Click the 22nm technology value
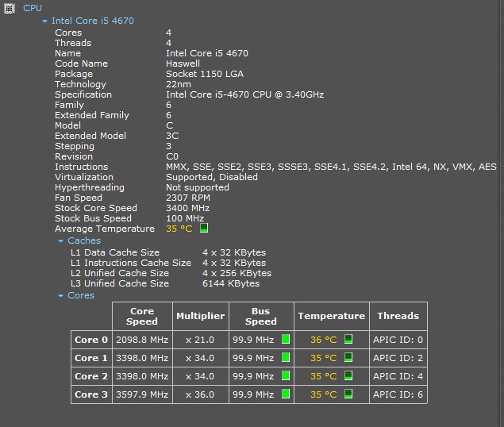504x427 pixels. (x=179, y=84)
